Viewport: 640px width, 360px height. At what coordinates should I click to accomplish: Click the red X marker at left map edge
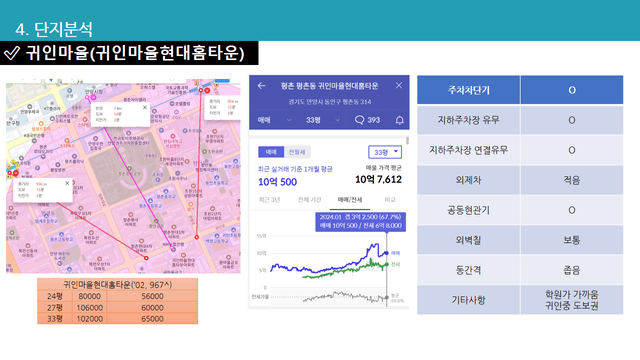click(16, 173)
